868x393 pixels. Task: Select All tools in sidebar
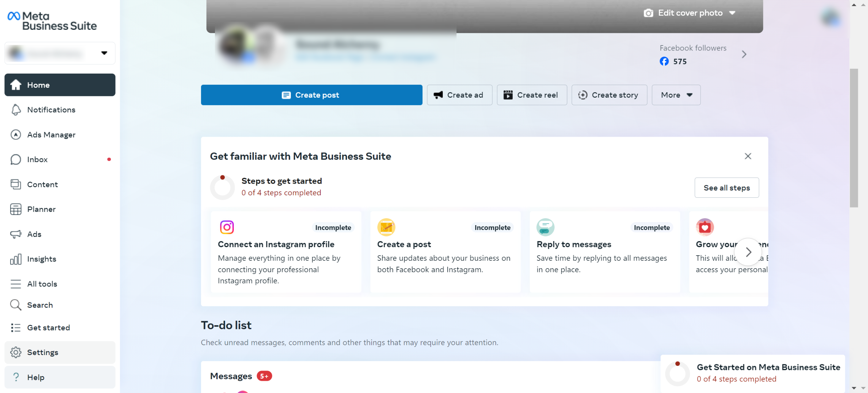click(x=42, y=284)
